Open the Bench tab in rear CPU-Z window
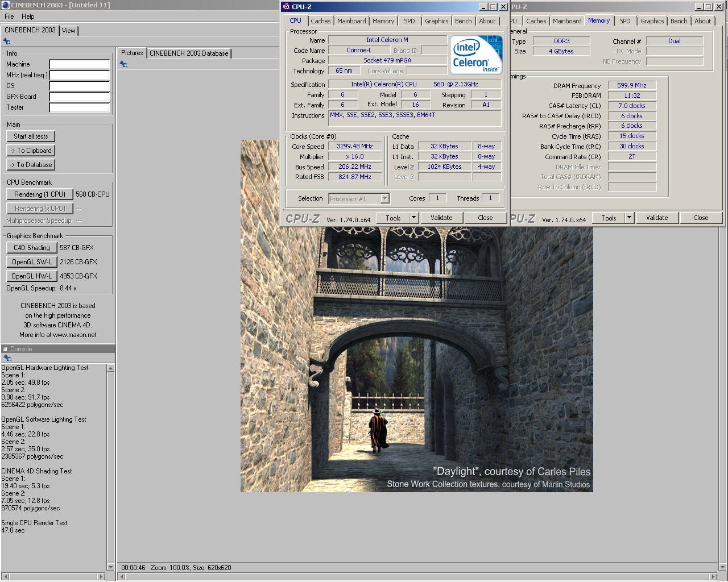The image size is (728, 582). click(679, 21)
